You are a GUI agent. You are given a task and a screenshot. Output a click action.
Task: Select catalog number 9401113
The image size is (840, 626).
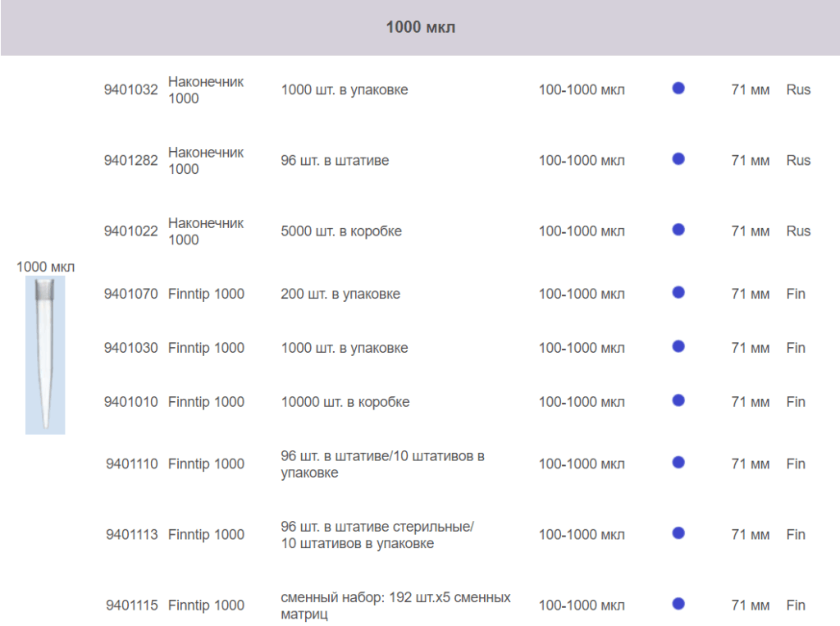click(x=131, y=535)
